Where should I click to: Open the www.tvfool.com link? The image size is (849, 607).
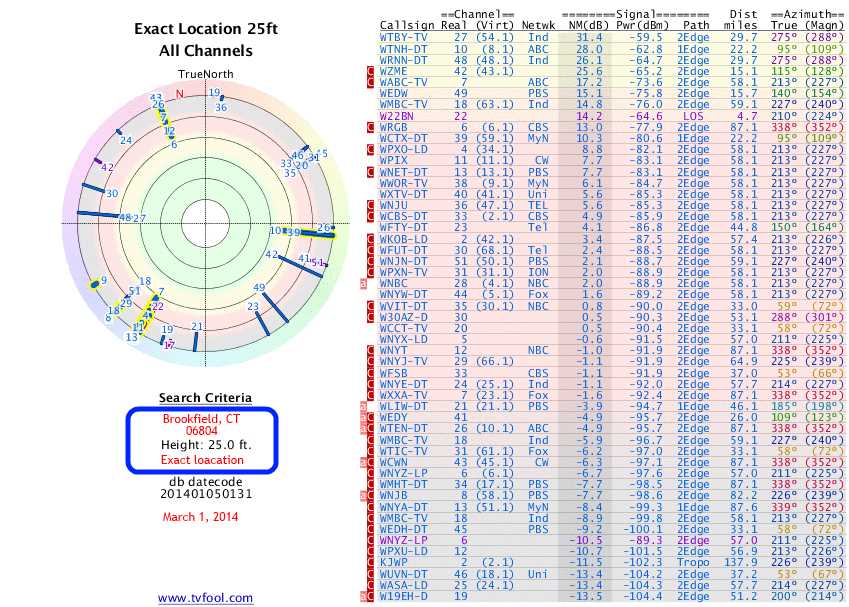click(206, 597)
